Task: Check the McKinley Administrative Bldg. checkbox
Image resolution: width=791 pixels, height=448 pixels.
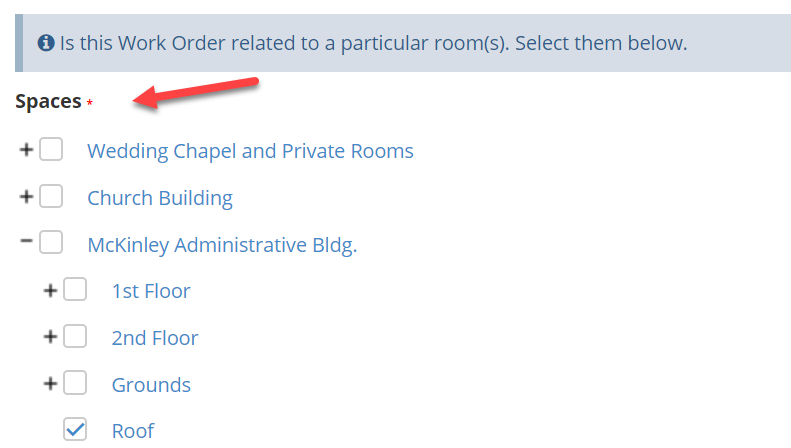Action: (x=51, y=242)
